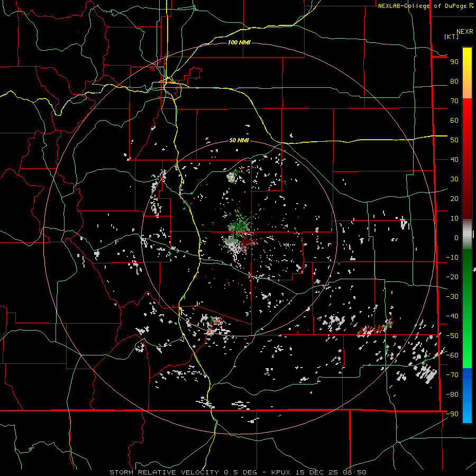Image resolution: width=476 pixels, height=476 pixels.
Task: Click the -20 knot scale label
Action: pos(452,277)
